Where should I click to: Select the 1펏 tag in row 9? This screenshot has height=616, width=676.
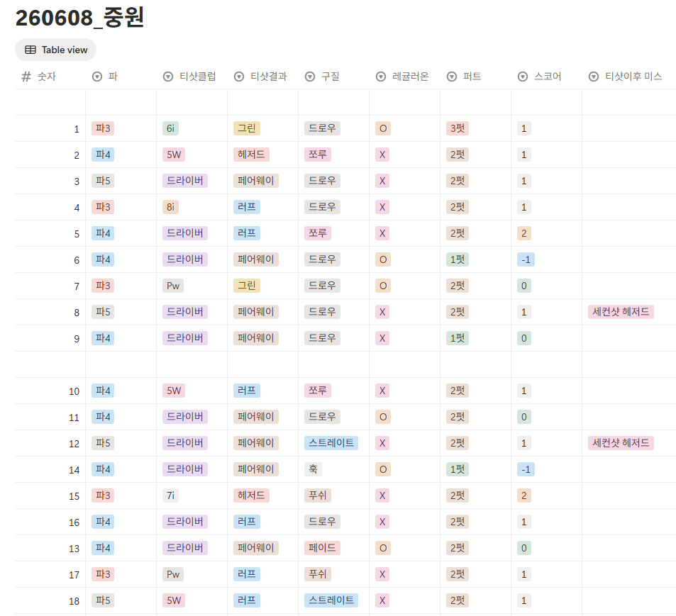[x=458, y=338]
